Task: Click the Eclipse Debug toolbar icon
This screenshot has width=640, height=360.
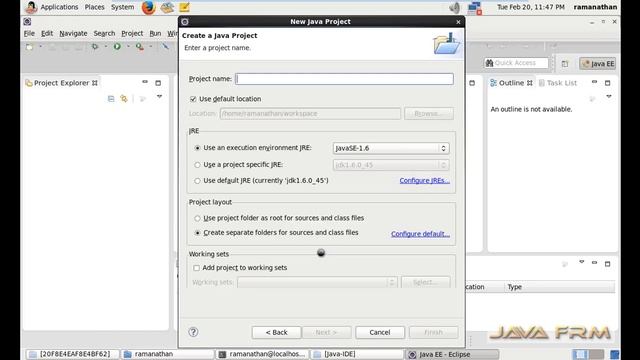Action: (x=95, y=47)
